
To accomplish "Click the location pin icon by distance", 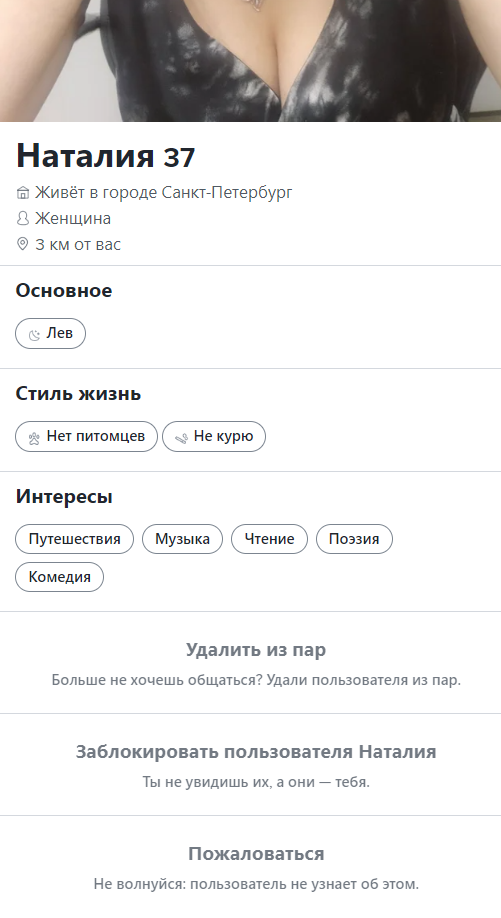I will point(22,244).
